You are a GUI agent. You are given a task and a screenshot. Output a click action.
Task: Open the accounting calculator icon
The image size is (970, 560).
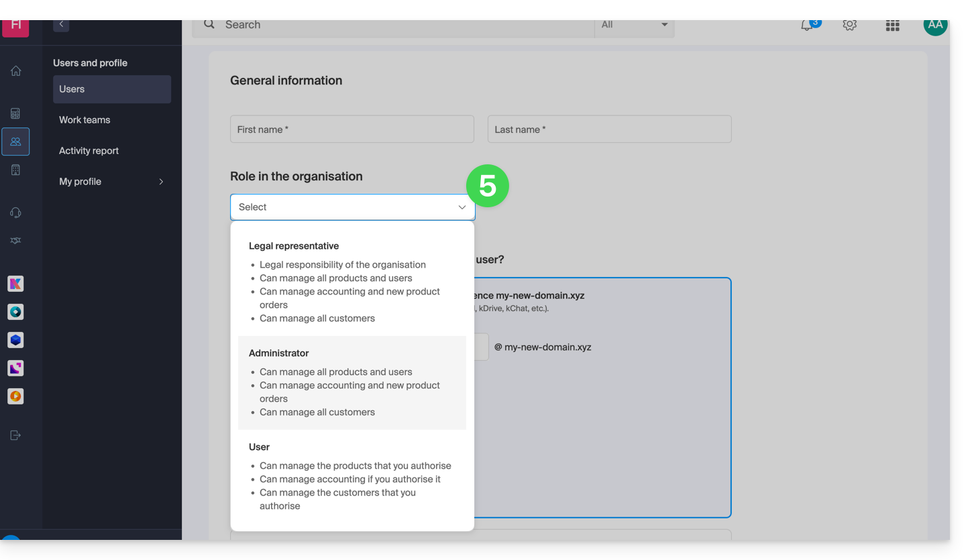pos(15,113)
